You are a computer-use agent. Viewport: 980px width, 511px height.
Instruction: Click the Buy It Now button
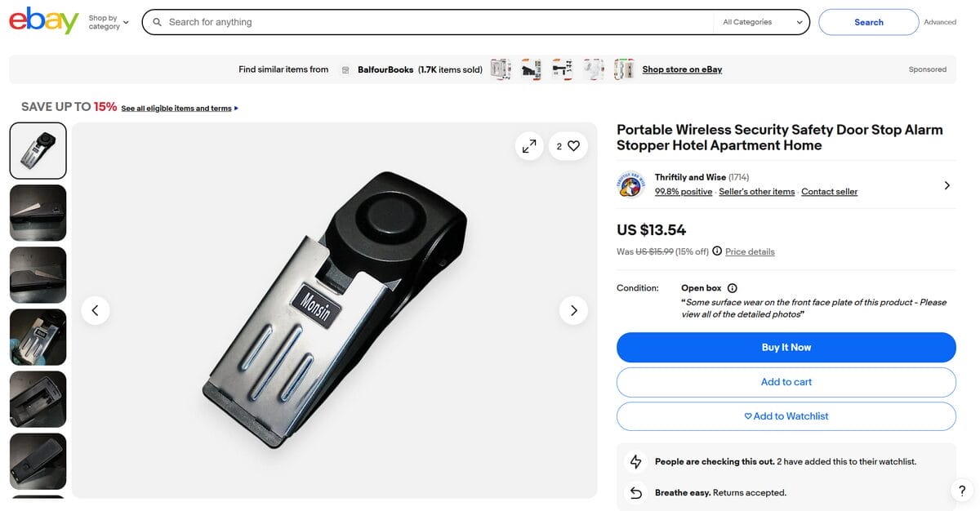point(786,347)
